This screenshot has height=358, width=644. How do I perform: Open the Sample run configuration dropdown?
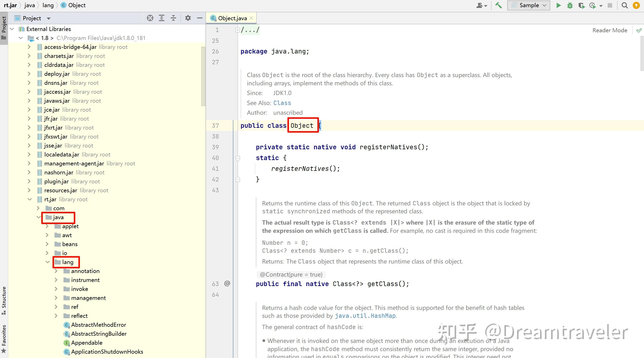tap(545, 5)
